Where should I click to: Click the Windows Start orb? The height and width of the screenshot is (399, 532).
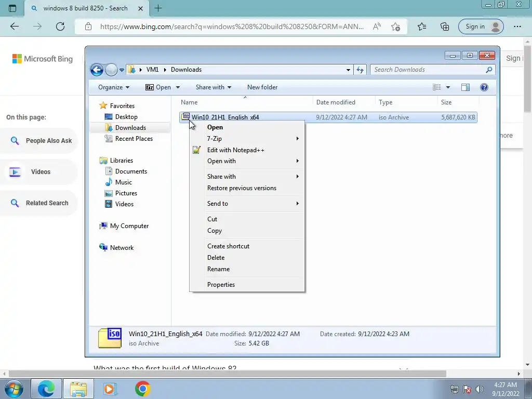click(x=14, y=389)
